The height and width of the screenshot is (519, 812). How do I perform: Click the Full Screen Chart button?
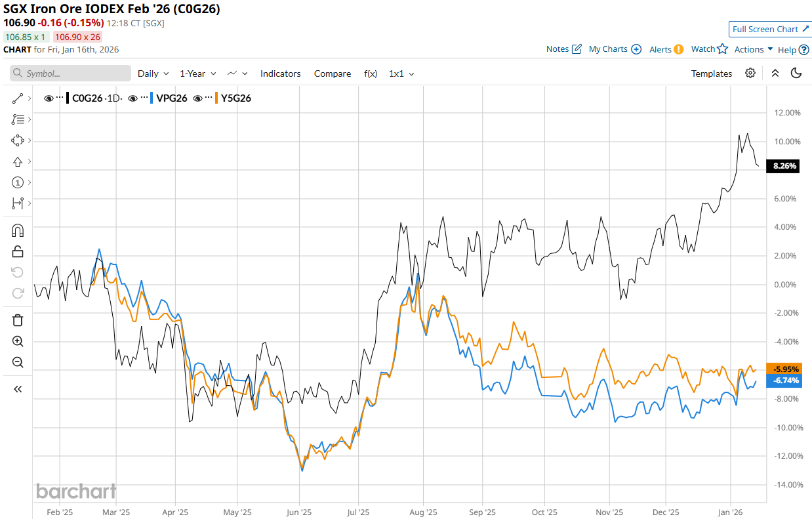tap(770, 29)
